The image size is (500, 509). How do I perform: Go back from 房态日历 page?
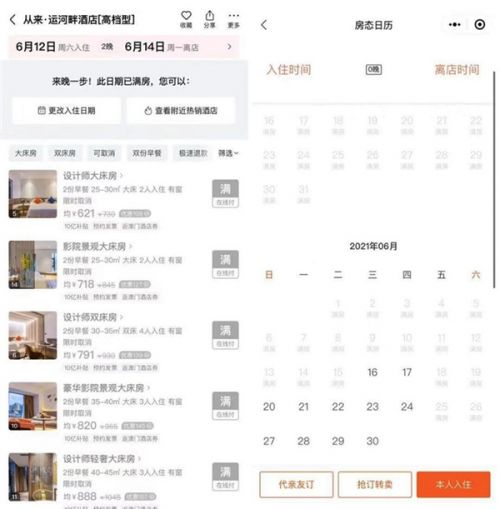pos(264,25)
